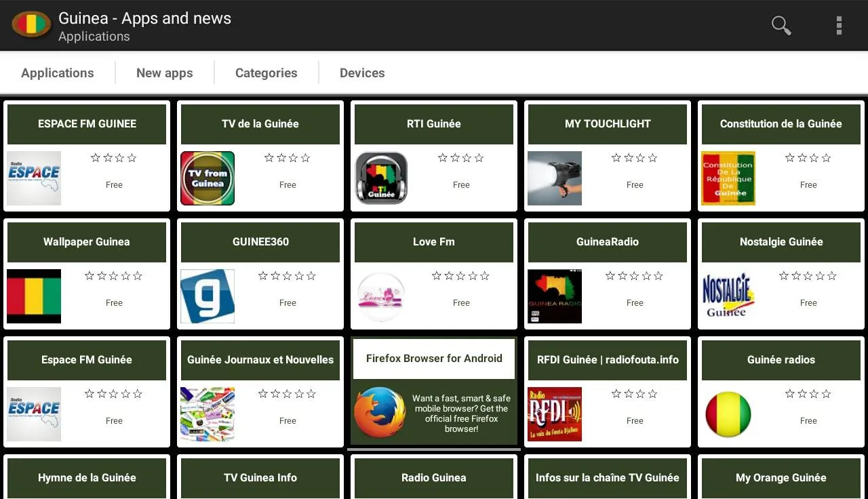
Task: Select the TV de la Guinée title
Action: 260,124
